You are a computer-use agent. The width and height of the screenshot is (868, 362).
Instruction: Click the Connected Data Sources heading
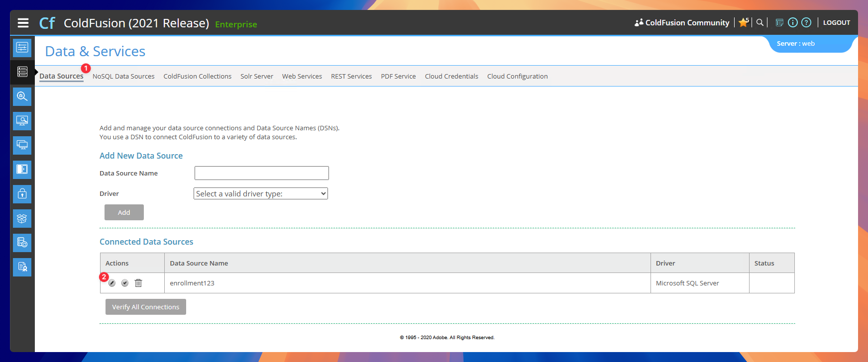(146, 242)
